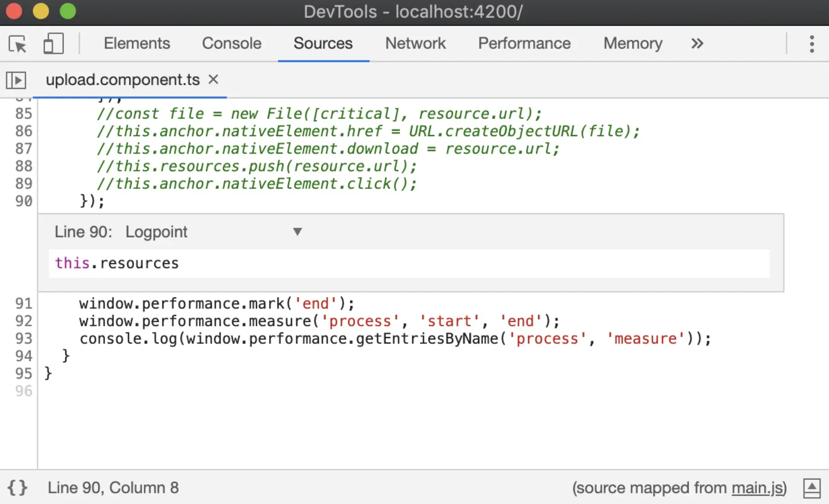This screenshot has height=504, width=829.
Task: Open the Console tab
Action: point(231,43)
